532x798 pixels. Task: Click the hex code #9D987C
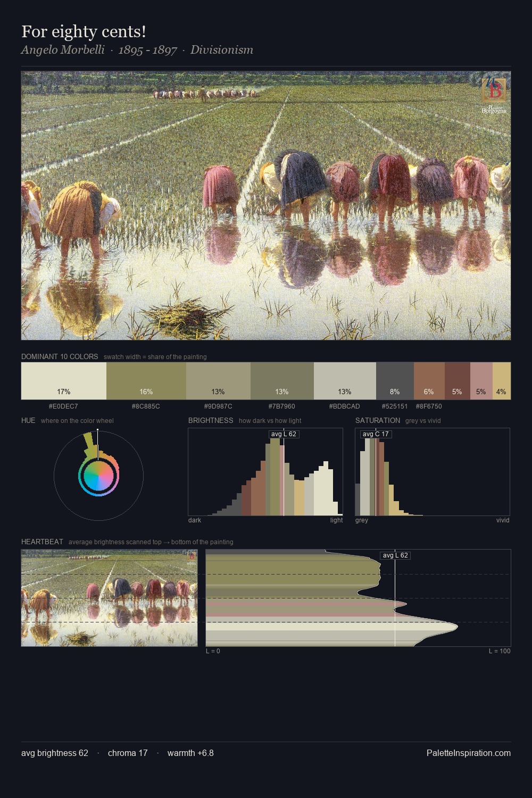(218, 406)
